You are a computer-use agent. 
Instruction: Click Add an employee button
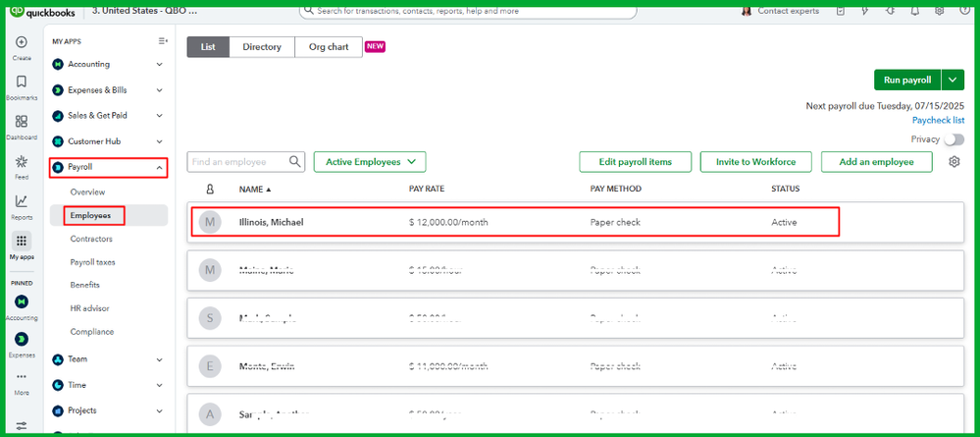click(x=877, y=161)
